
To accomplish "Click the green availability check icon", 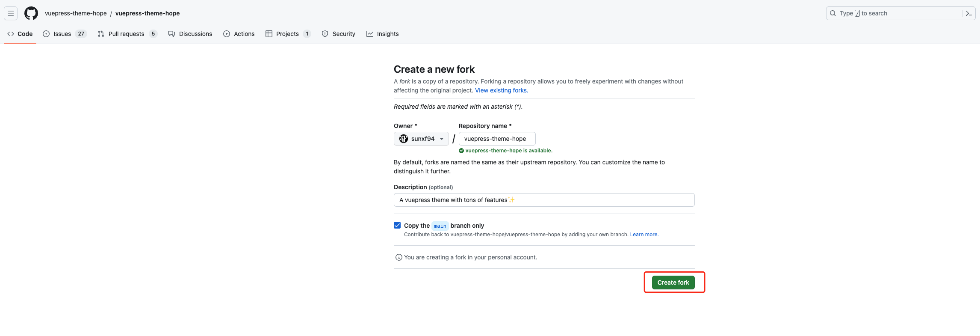I will tap(461, 151).
